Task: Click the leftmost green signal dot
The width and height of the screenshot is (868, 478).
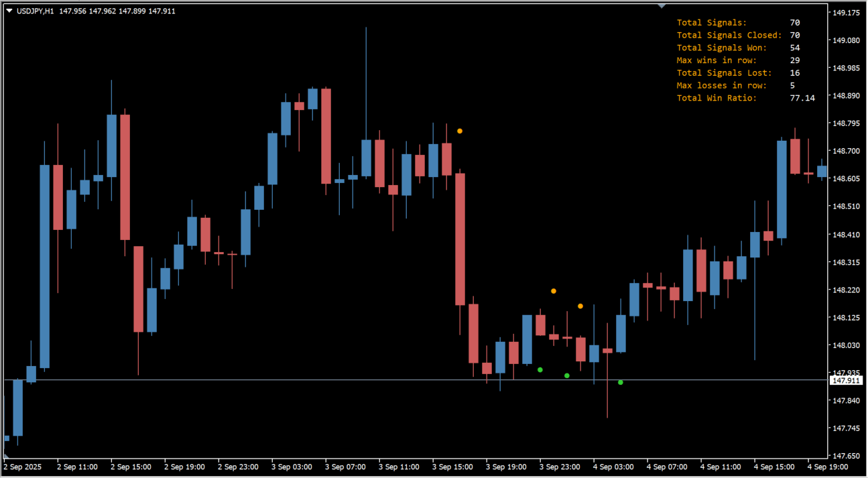Action: click(x=540, y=369)
